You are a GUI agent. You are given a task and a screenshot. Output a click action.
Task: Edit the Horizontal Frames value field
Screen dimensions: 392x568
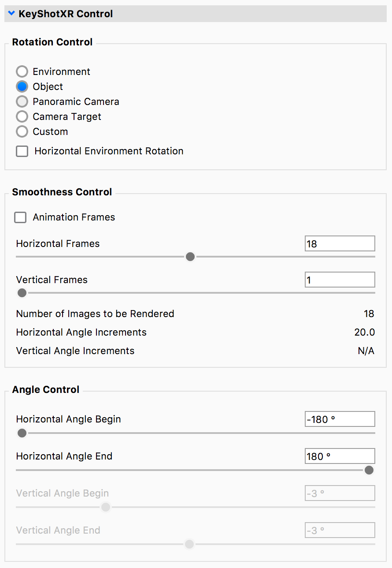click(340, 243)
